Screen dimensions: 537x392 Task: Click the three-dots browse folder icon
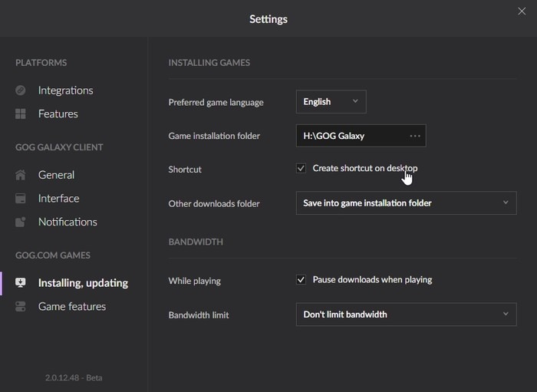tap(415, 136)
